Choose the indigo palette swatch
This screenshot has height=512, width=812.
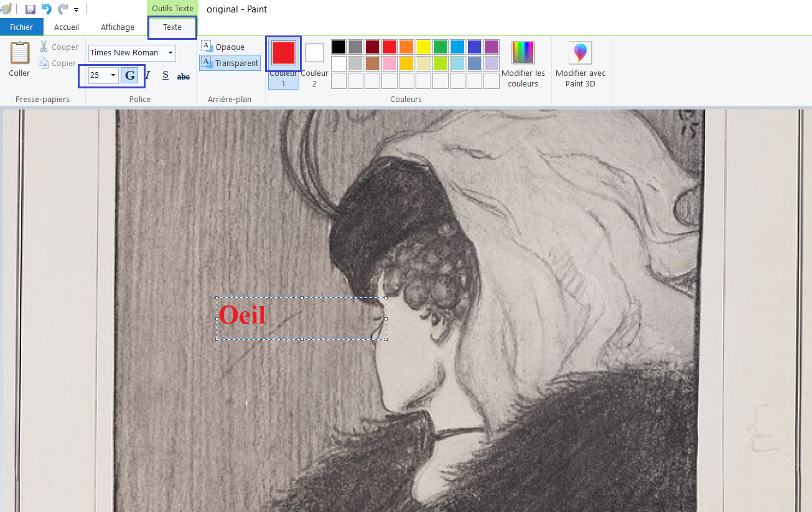474,47
